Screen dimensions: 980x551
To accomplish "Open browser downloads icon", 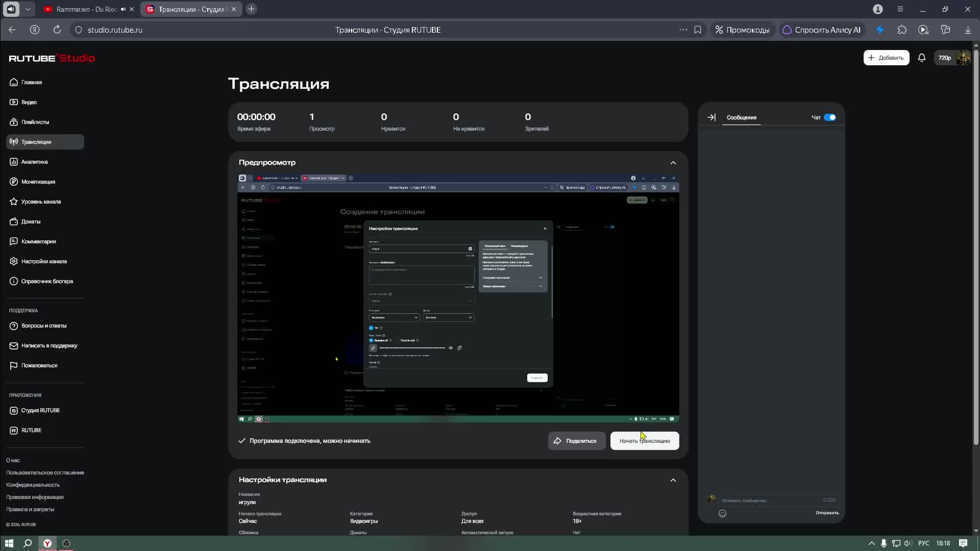I will tap(968, 30).
